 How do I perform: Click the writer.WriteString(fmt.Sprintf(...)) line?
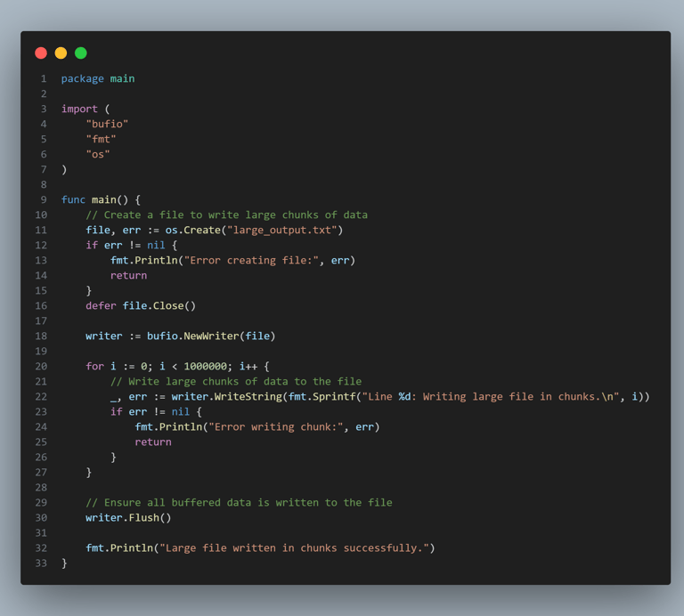[379, 397]
